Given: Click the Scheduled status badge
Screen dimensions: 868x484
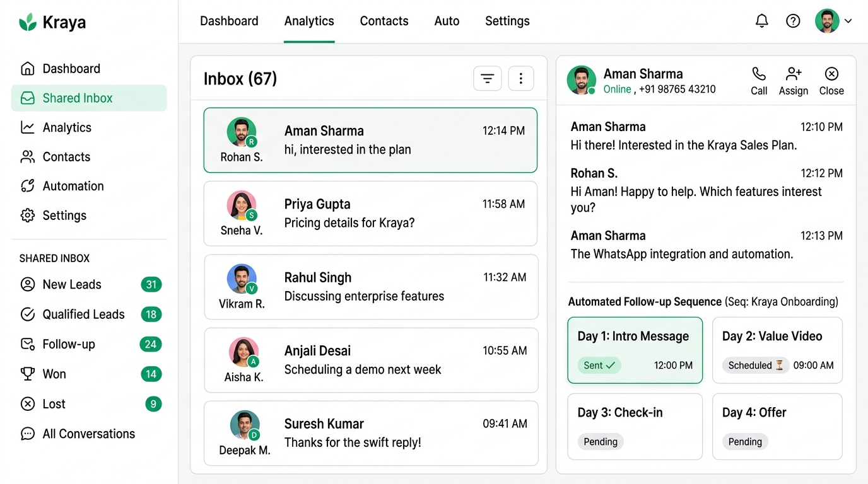Looking at the screenshot, I should coord(756,366).
